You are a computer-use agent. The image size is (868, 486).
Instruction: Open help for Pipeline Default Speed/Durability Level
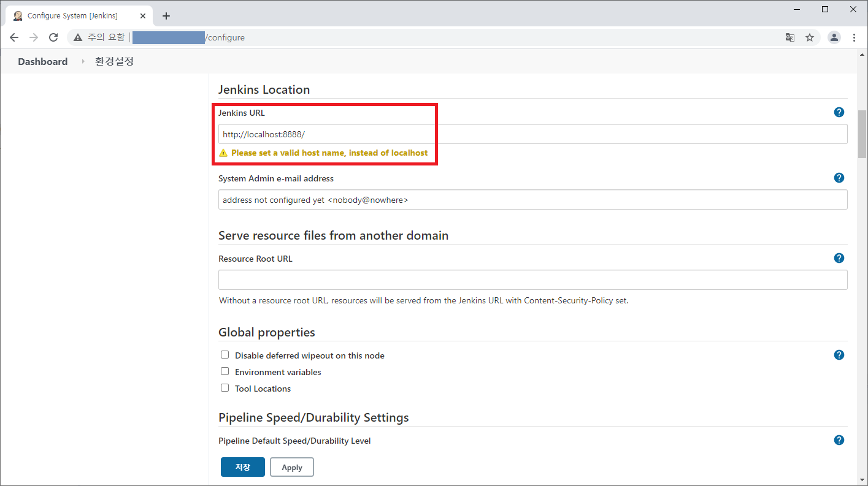[839, 440]
